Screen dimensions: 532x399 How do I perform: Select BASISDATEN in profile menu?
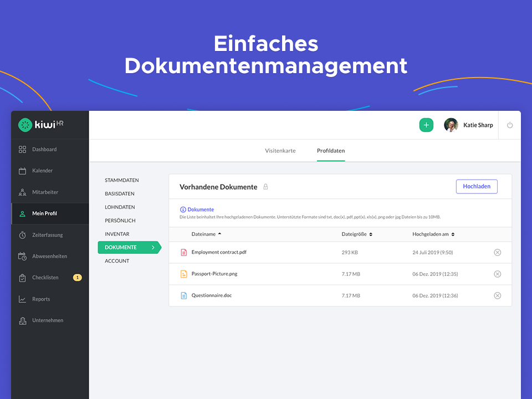[x=120, y=194]
